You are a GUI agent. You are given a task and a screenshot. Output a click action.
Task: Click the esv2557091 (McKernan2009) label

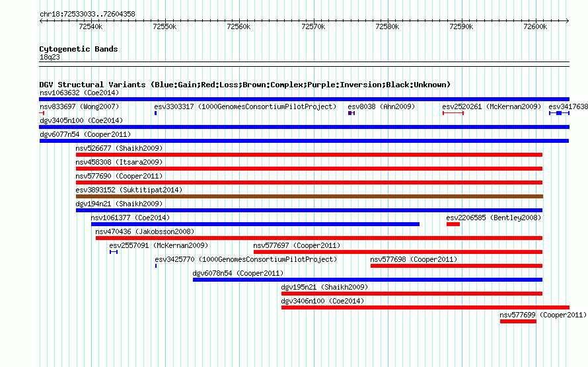(159, 245)
